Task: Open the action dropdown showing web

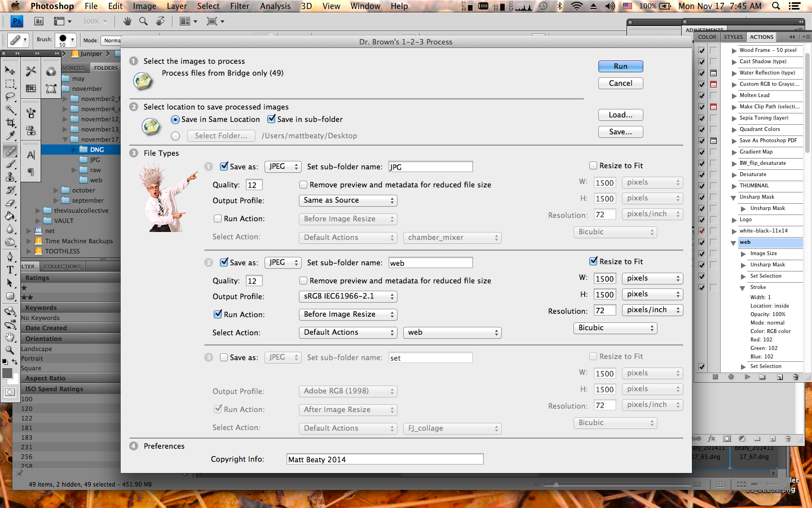Action: click(452, 332)
